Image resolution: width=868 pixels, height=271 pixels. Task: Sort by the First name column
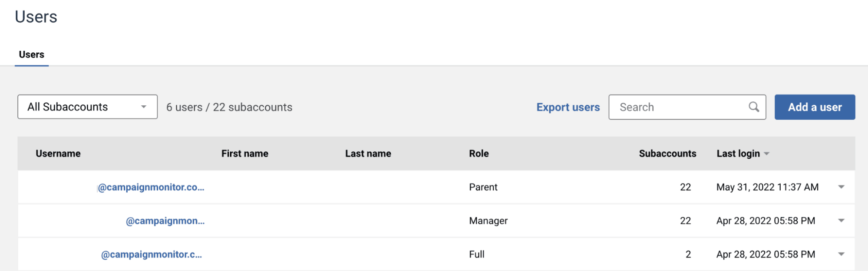click(244, 153)
